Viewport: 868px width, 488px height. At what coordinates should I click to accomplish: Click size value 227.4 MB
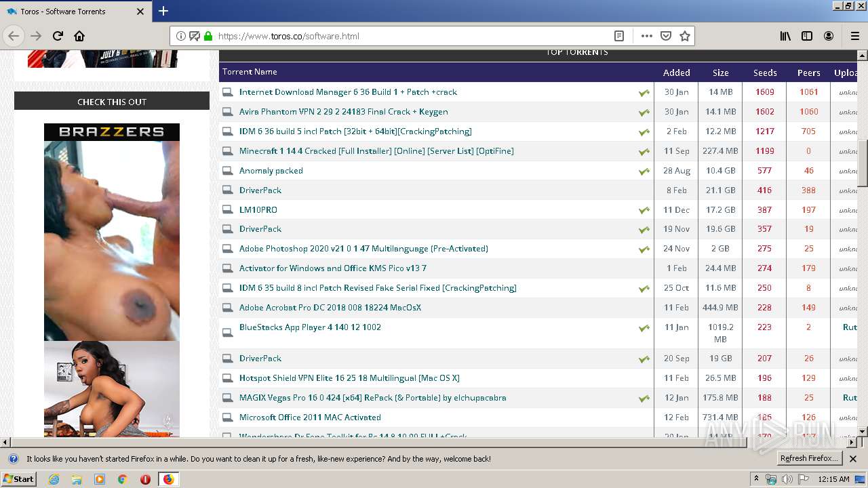click(720, 151)
